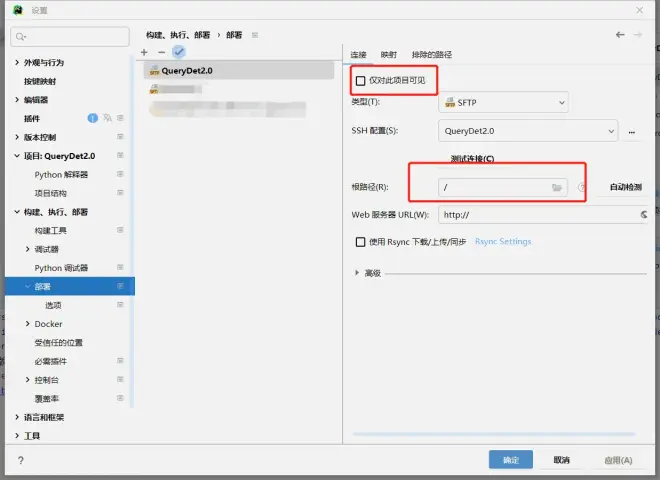Select 按键映射 in settings tree
Image resolution: width=660 pixels, height=480 pixels.
click(x=40, y=81)
